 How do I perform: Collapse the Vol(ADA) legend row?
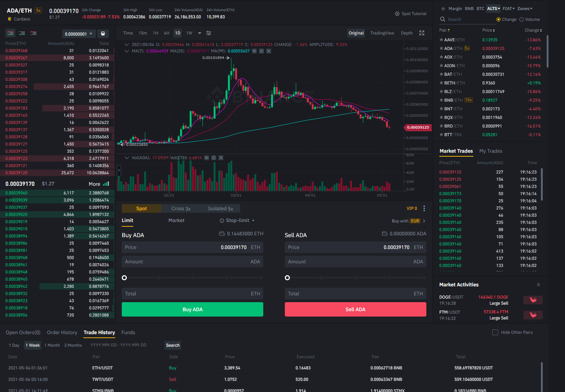tap(127, 158)
